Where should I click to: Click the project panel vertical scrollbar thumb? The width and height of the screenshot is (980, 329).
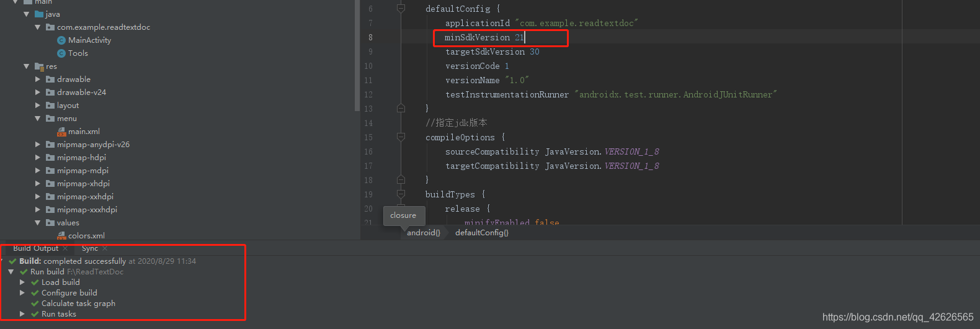pyautogui.click(x=357, y=56)
